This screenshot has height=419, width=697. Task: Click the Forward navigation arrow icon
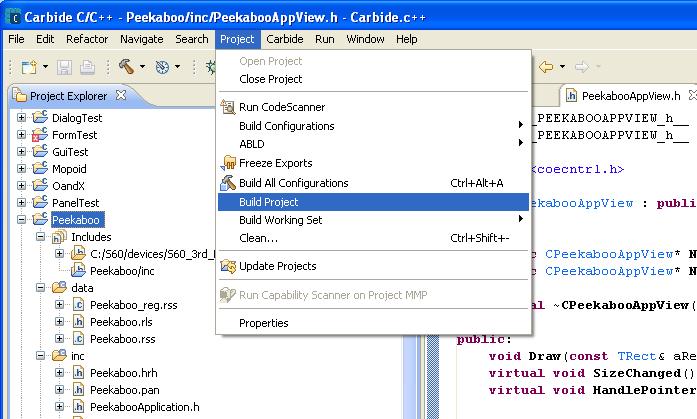click(x=581, y=67)
